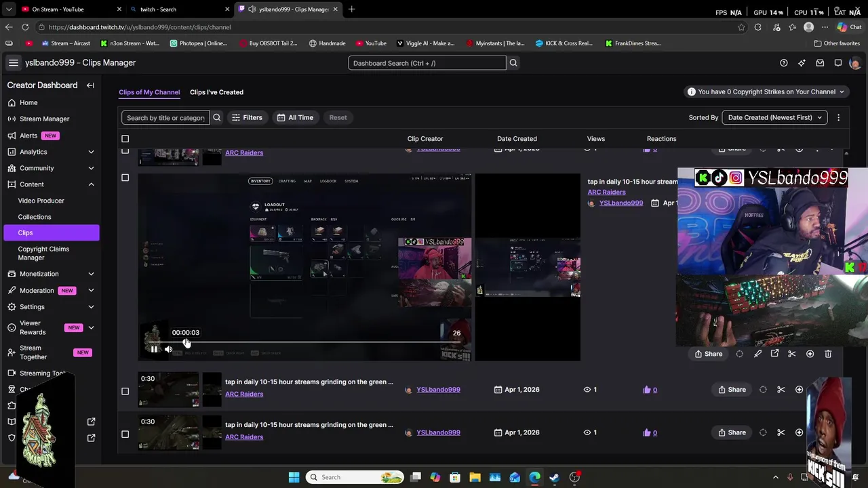
Task: Open three-dot options menu next to sort
Action: tap(839, 117)
